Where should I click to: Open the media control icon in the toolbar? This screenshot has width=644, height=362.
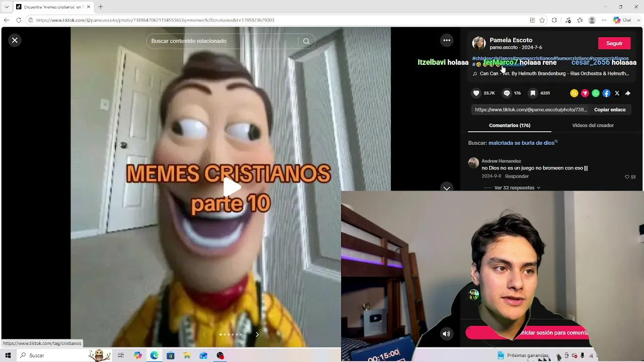tap(568, 20)
